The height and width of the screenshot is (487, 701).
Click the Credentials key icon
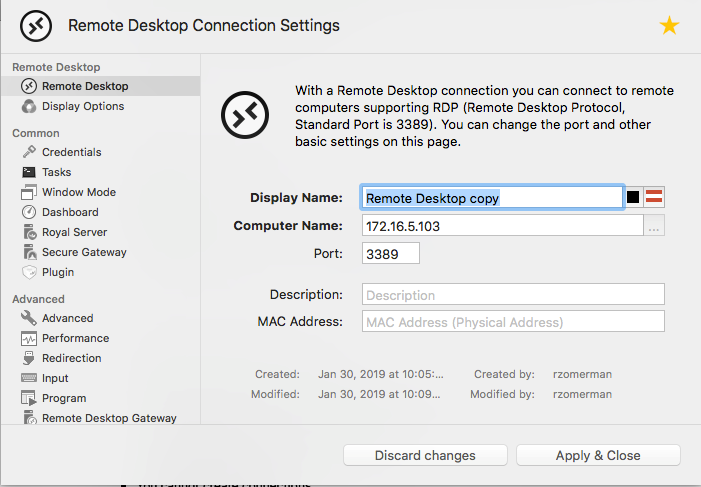point(29,152)
